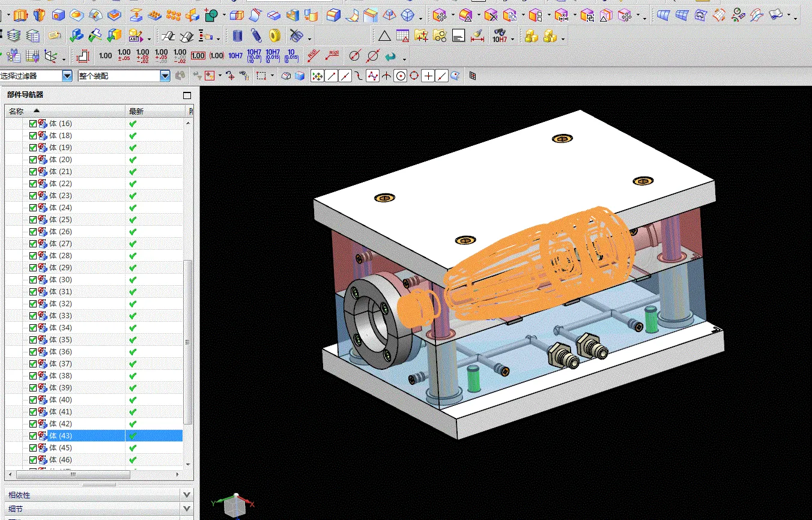Sort by the 名称 column header
Viewport: 812px width, 520px height.
[17, 111]
